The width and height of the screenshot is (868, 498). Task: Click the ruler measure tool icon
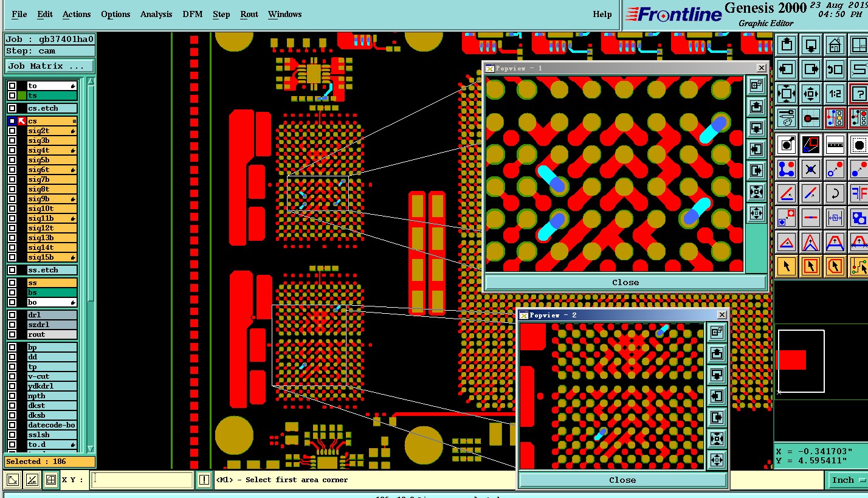click(835, 145)
